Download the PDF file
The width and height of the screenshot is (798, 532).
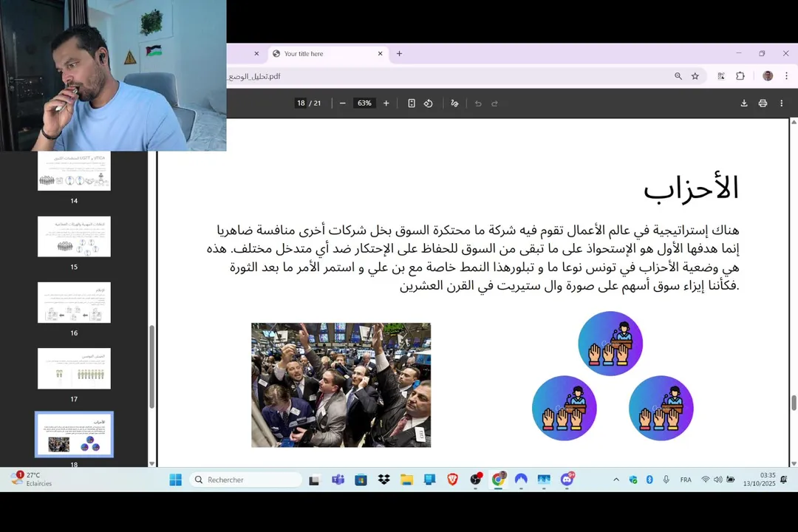[x=743, y=103]
